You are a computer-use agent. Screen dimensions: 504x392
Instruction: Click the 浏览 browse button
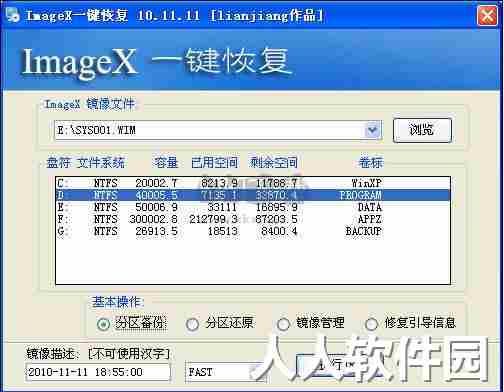pyautogui.click(x=422, y=130)
